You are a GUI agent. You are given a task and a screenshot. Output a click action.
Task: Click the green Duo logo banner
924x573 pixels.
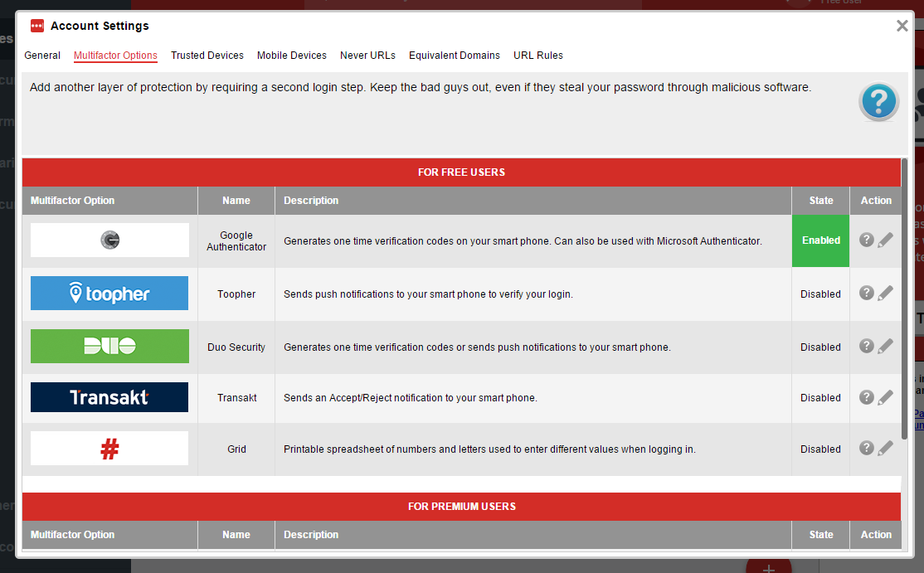click(109, 346)
